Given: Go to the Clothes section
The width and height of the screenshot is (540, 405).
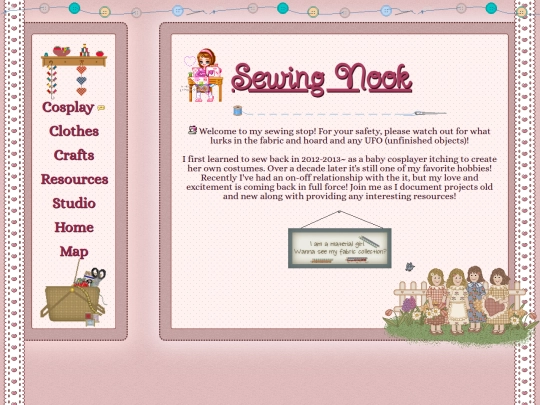Looking at the screenshot, I should [x=74, y=131].
